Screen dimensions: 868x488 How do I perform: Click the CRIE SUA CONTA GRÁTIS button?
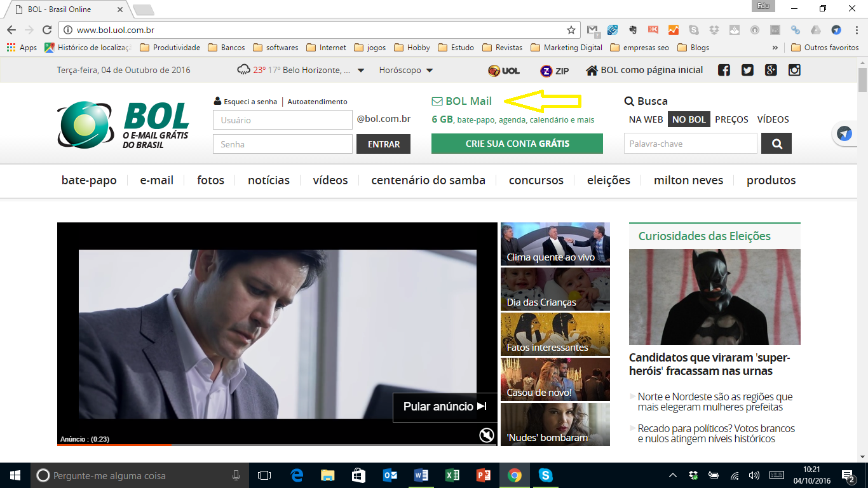click(517, 144)
